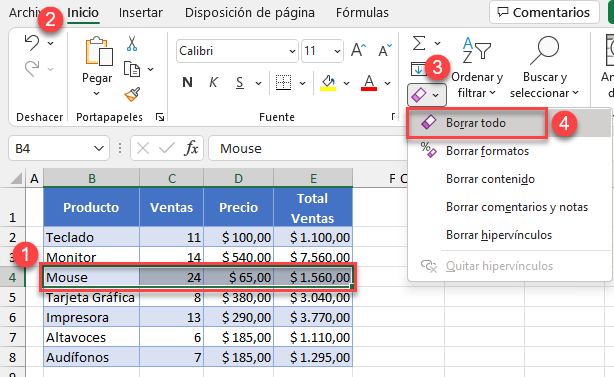Open the Pegar options dropdown arrow
Screen dimensions: 614x377
96,94
